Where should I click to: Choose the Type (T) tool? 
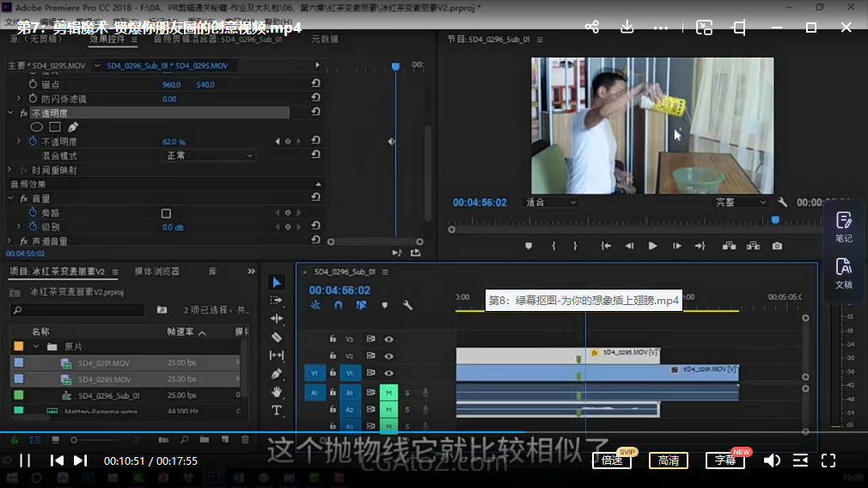(277, 411)
